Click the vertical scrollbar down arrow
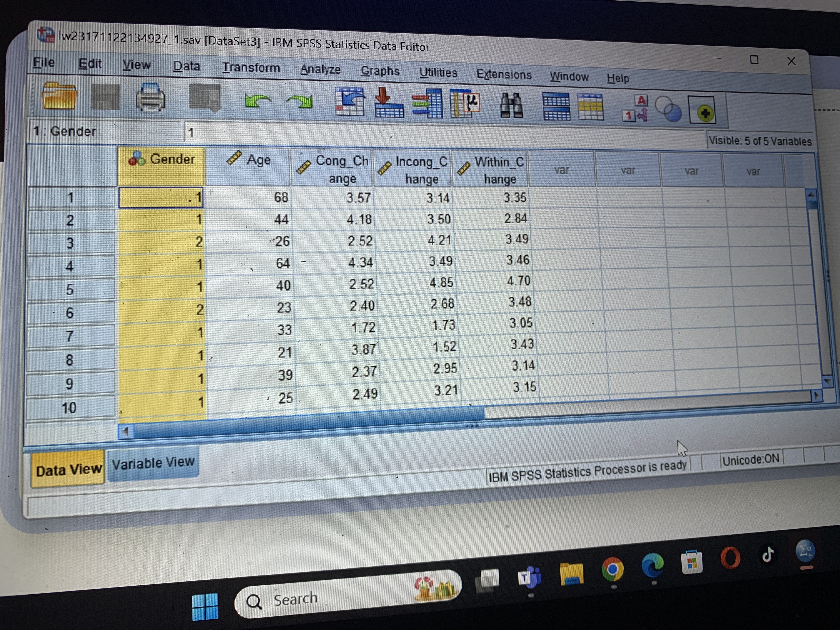Screen dimensions: 840x630 coord(828,381)
